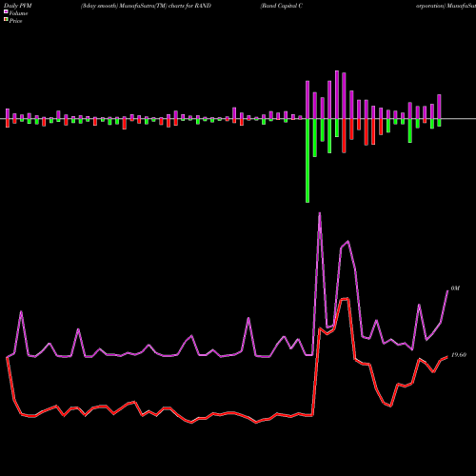This screenshot has width=476, height=476.
Task: Select the 'Volume' legend label
Action: click(x=18, y=13)
